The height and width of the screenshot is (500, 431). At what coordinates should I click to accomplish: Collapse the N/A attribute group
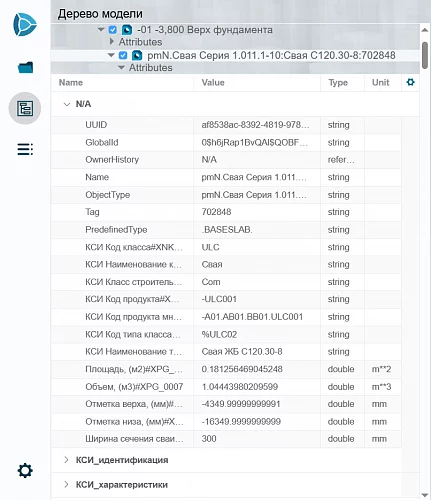click(x=67, y=104)
